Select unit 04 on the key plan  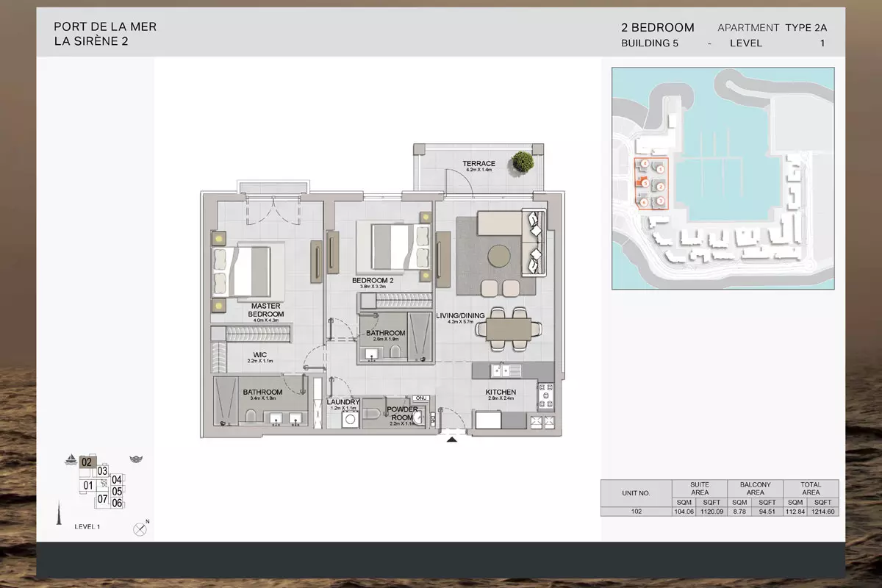coord(116,479)
